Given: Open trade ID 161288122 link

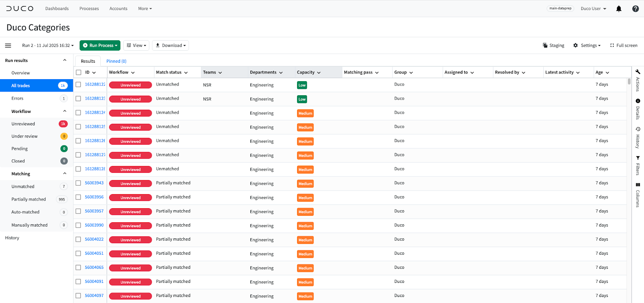Looking at the screenshot, I should point(95,84).
